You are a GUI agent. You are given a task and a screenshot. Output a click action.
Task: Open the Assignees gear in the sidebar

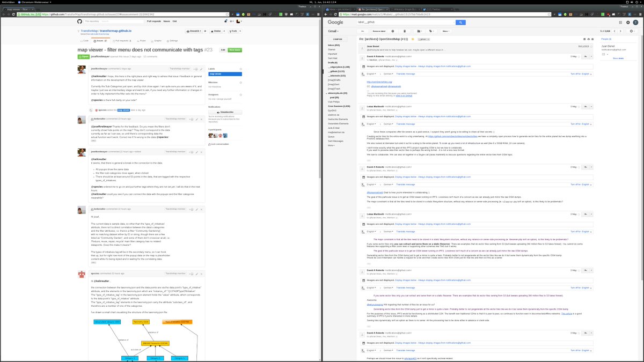[x=241, y=95]
